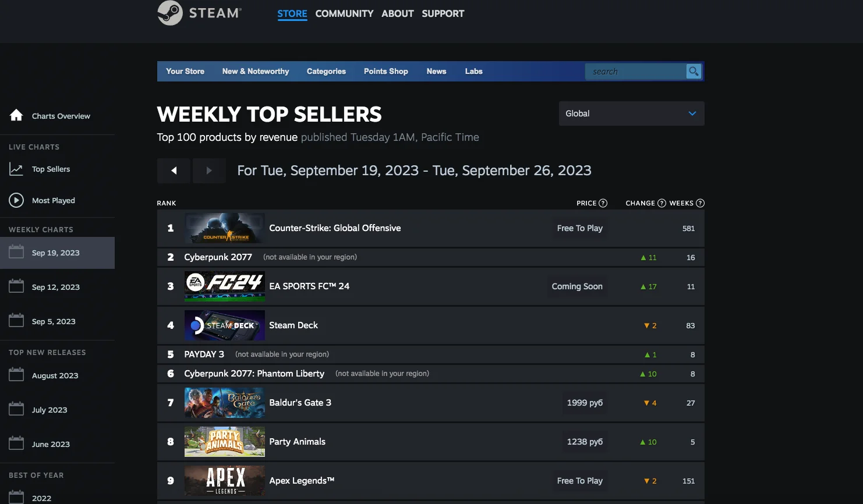Open the New & Noteworthy menu

pos(256,72)
